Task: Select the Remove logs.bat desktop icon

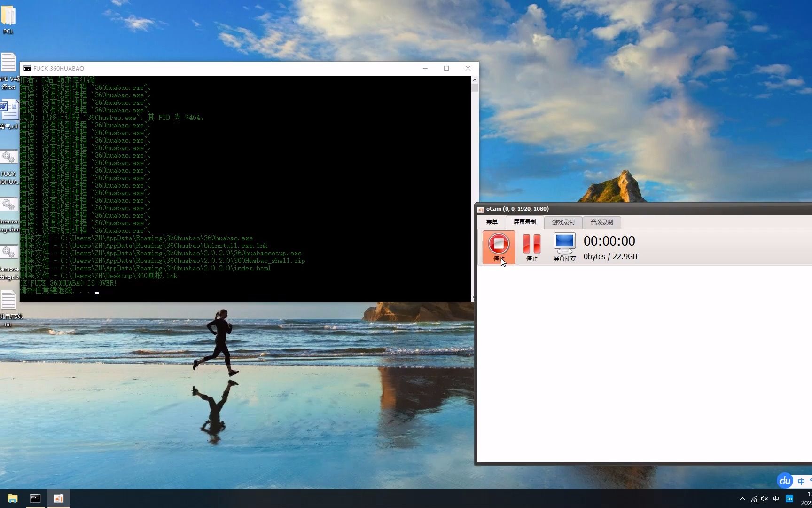Action: [x=8, y=215]
